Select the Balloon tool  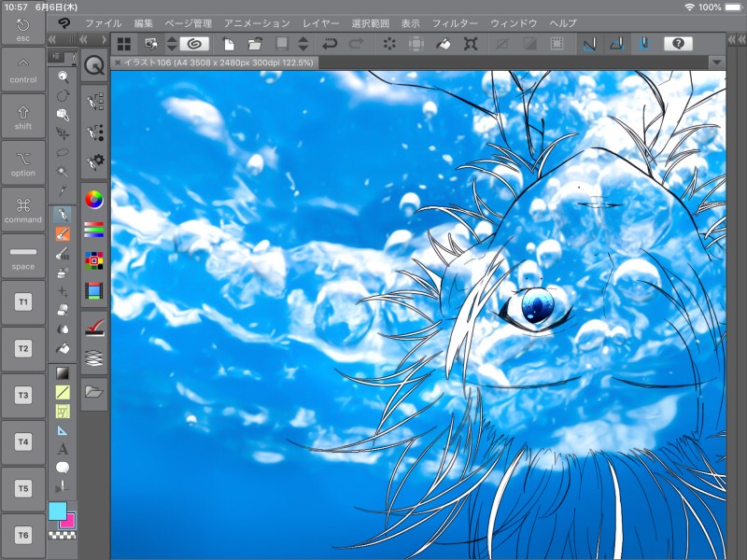click(x=63, y=468)
